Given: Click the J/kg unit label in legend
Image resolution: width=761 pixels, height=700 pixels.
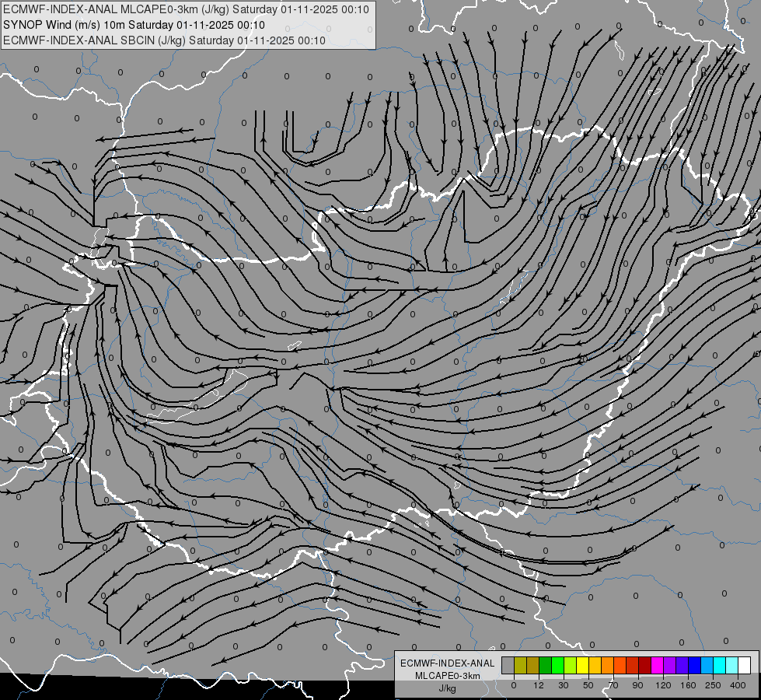Looking at the screenshot, I should click(x=448, y=688).
